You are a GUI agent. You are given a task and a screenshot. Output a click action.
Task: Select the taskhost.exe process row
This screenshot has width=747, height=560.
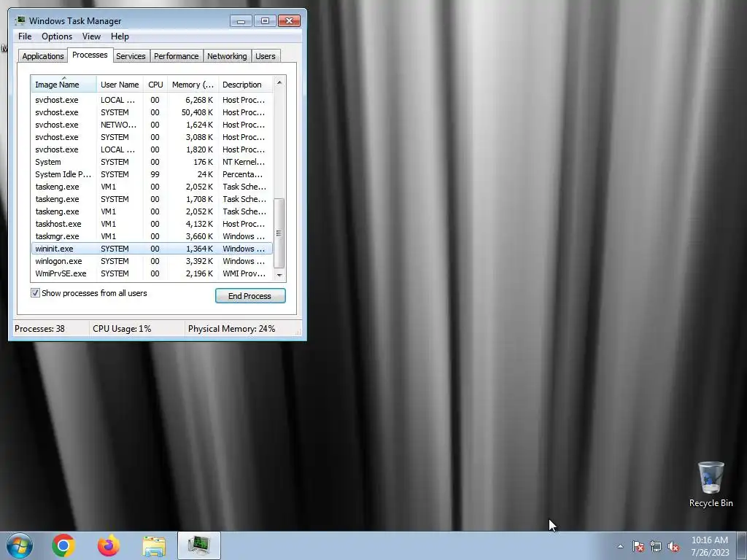152,224
